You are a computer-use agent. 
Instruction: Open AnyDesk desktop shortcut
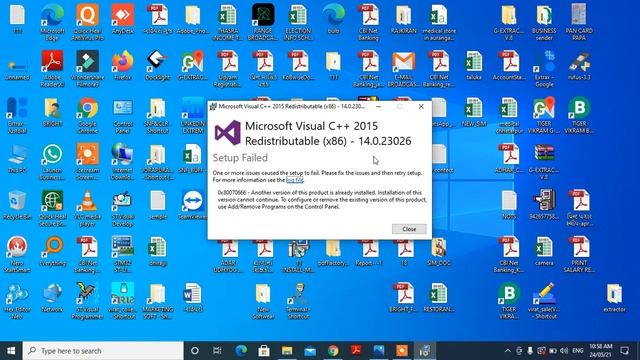122,19
